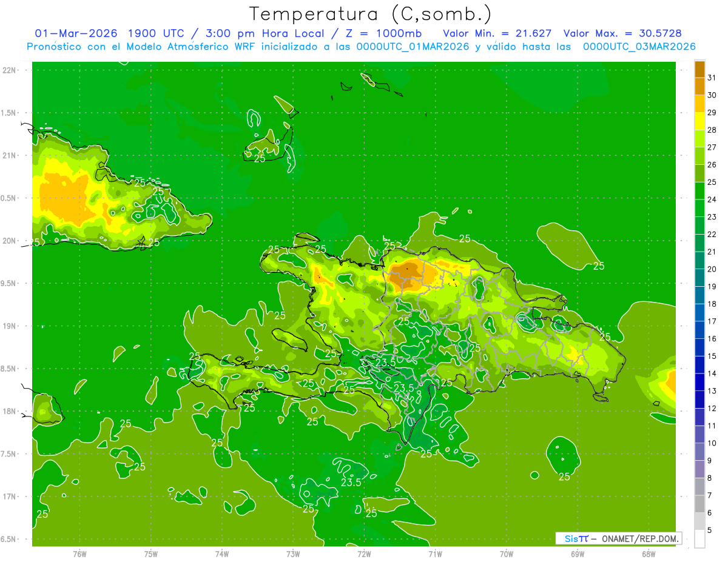The height and width of the screenshot is (562, 728).
Task: Click the '19N' latitude axis label
Action: click(10, 326)
